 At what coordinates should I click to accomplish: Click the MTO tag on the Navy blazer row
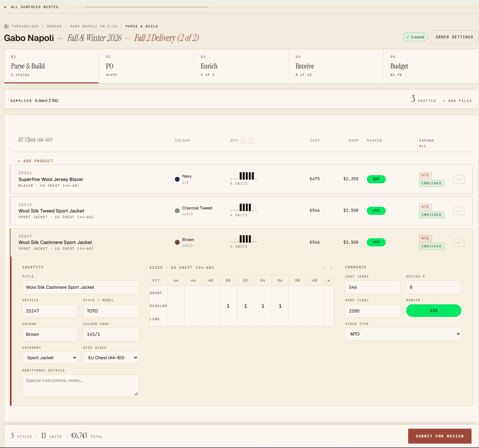point(425,176)
